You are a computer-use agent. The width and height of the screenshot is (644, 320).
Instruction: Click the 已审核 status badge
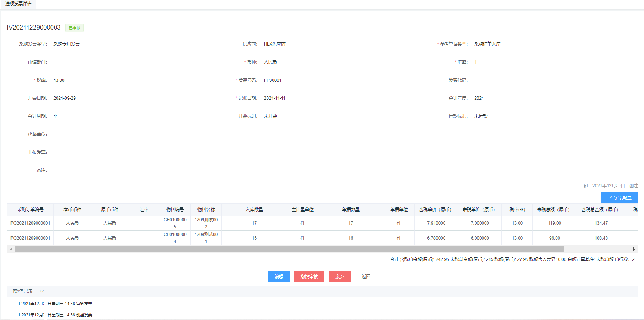tap(74, 28)
